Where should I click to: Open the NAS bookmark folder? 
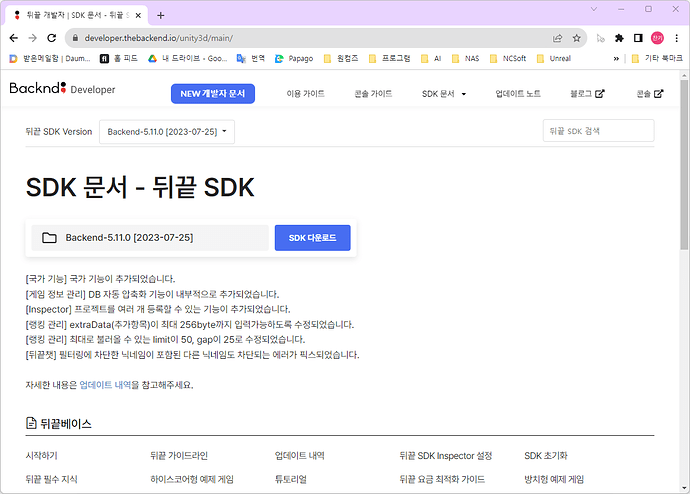(x=466, y=59)
